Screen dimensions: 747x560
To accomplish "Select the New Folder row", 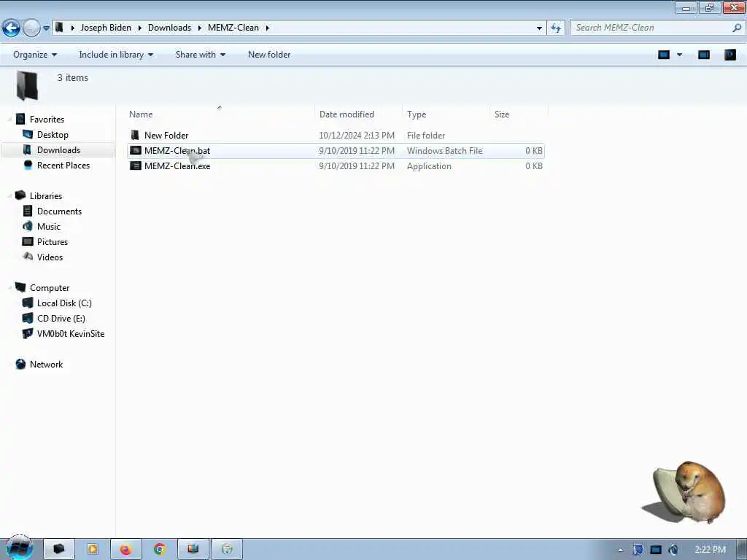I will (336, 135).
